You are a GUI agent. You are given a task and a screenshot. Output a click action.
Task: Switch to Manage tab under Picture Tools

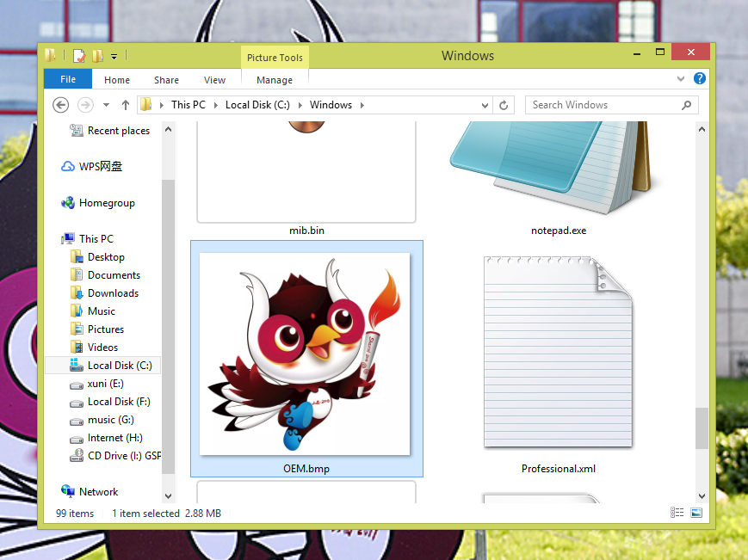[274, 78]
